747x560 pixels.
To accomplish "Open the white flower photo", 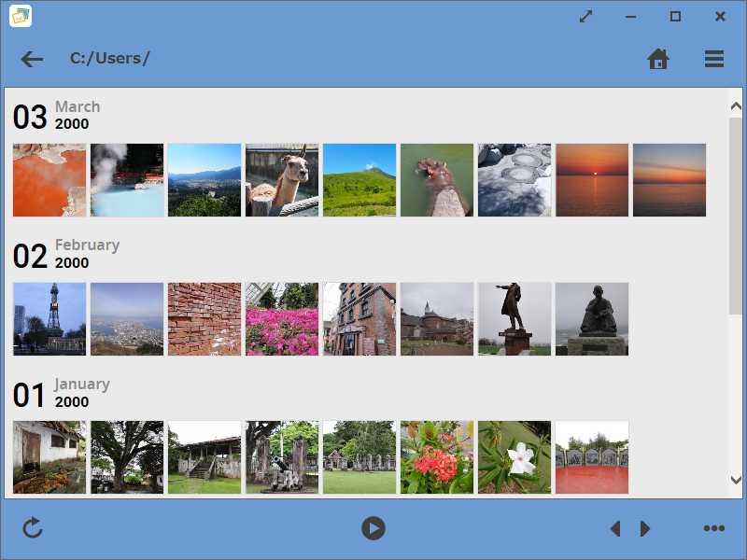I will pos(514,457).
